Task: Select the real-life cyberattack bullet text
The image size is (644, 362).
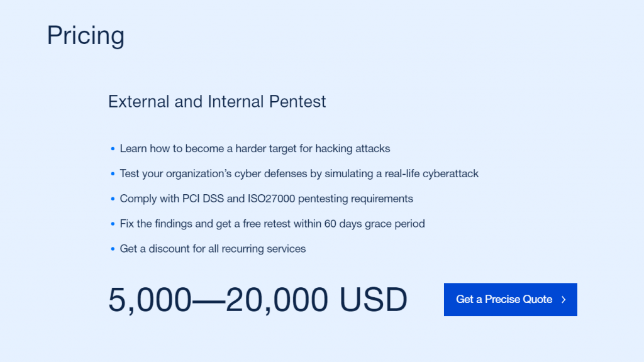Action: tap(299, 173)
